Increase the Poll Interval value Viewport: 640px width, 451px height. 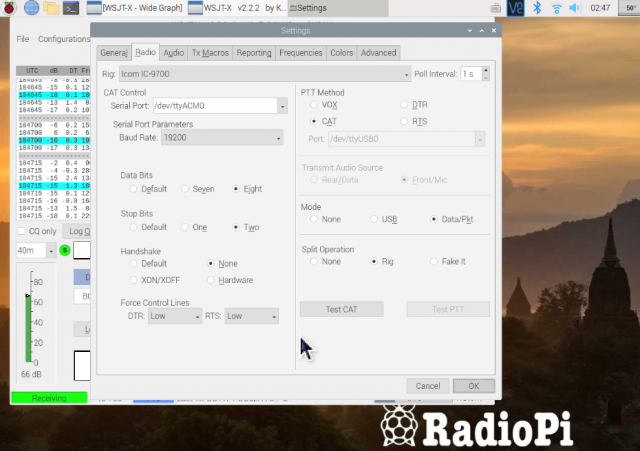[x=485, y=70]
